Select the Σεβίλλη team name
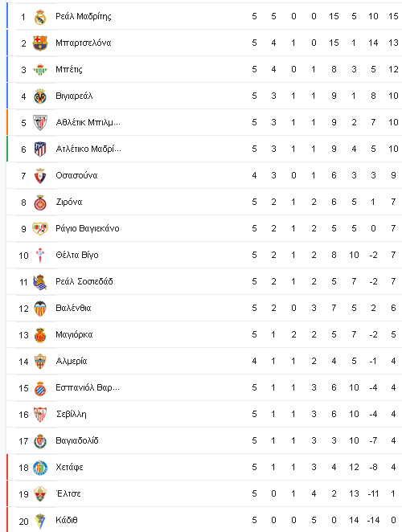Viewport: 402px width, 532px height. (x=72, y=414)
